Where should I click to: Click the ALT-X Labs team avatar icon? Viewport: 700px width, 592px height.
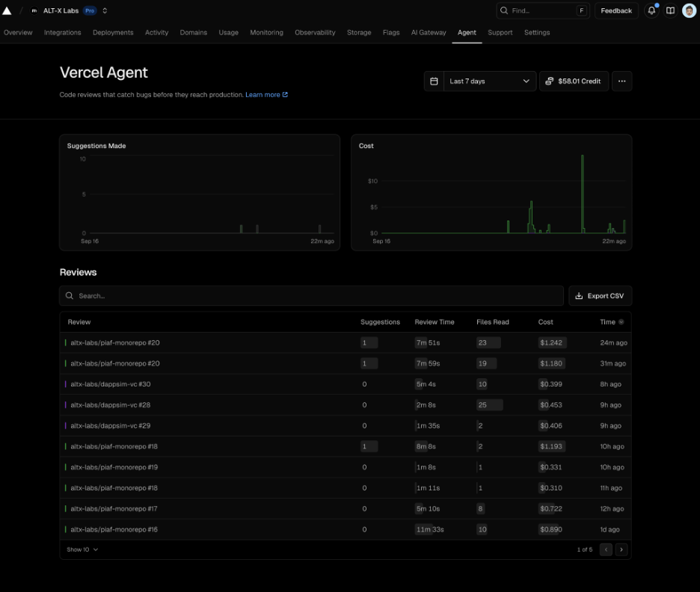click(34, 10)
